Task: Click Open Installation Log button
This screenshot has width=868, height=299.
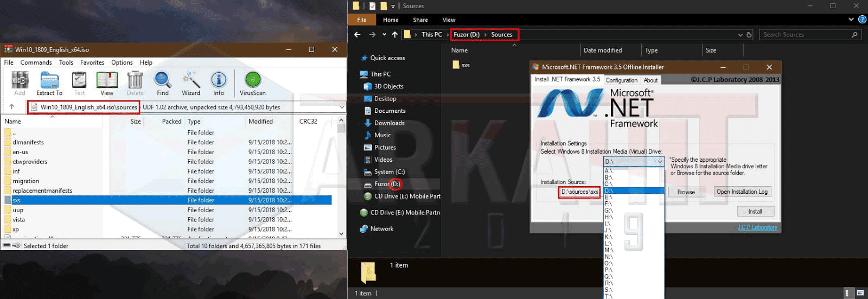Action: (742, 192)
